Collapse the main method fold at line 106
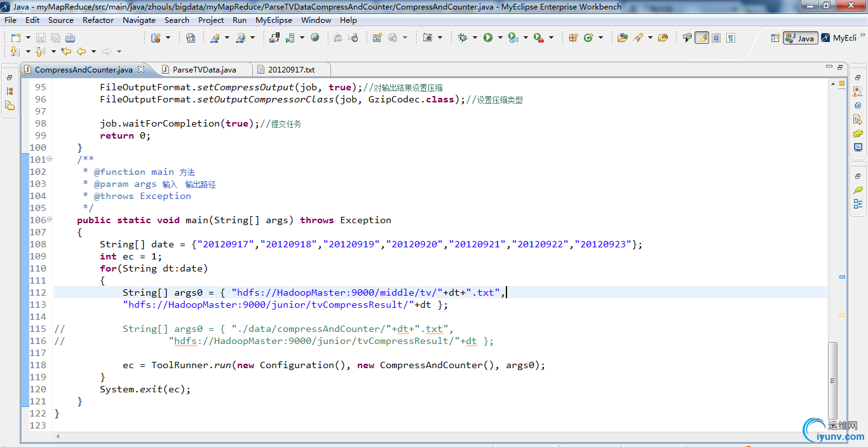This screenshot has height=447, width=868. tap(50, 220)
